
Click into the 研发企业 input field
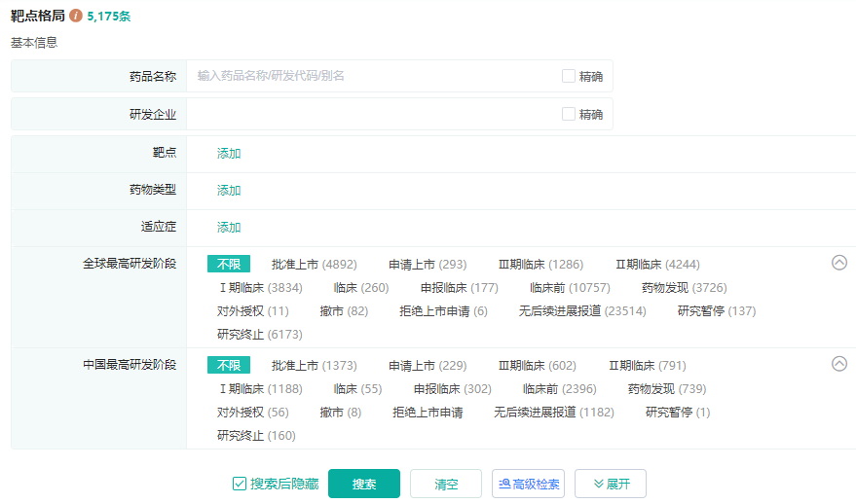[x=370, y=114]
